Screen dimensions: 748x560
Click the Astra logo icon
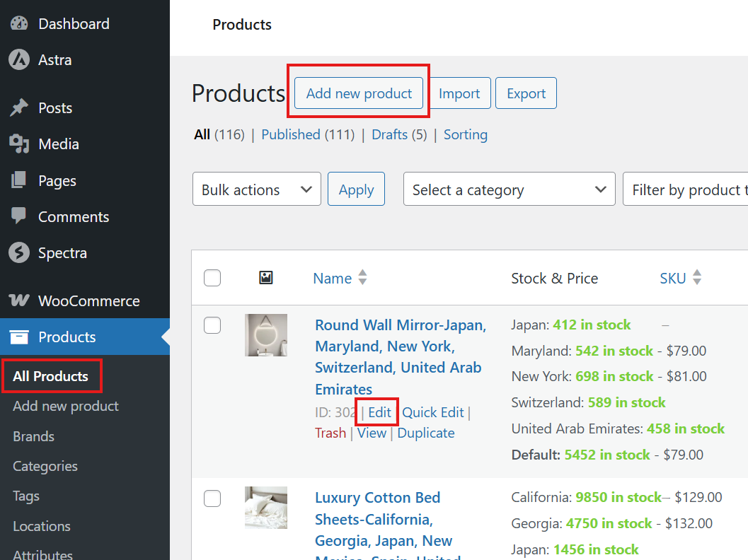(19, 60)
